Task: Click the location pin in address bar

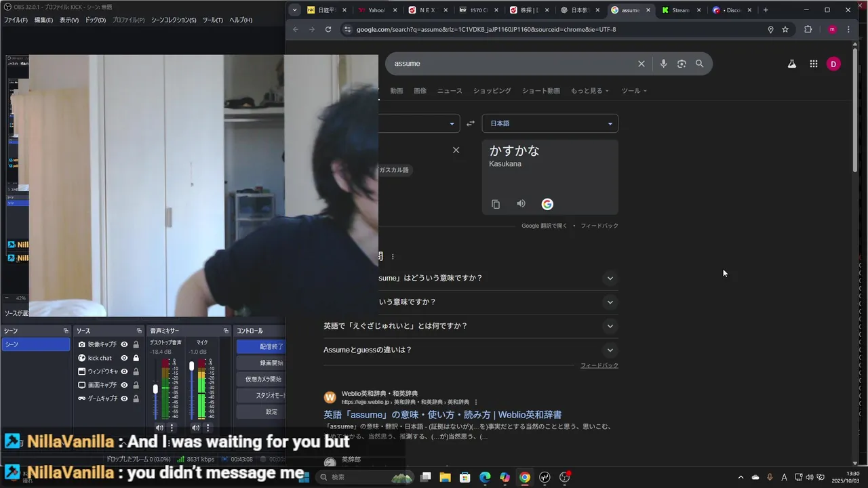Action: click(x=770, y=29)
